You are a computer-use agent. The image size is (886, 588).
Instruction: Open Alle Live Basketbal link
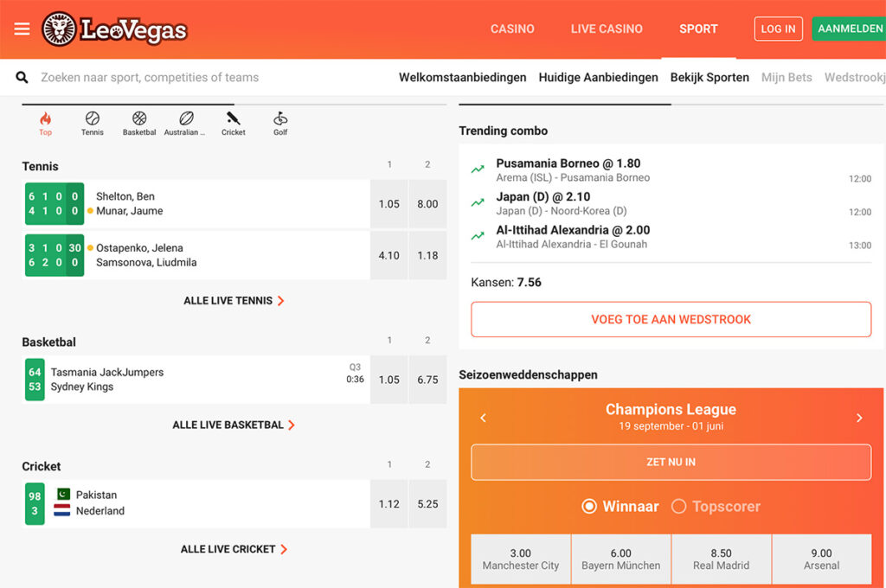point(234,425)
